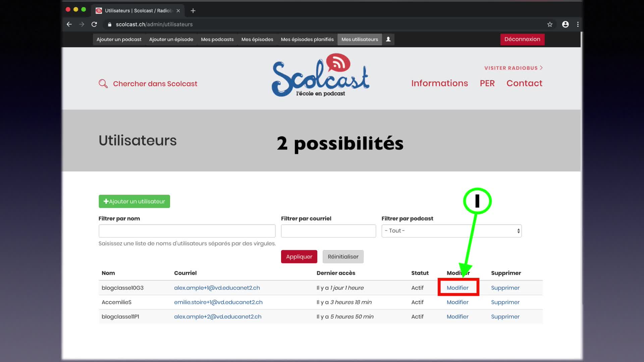Click the Appliquer button
644x362 pixels.
(x=299, y=256)
